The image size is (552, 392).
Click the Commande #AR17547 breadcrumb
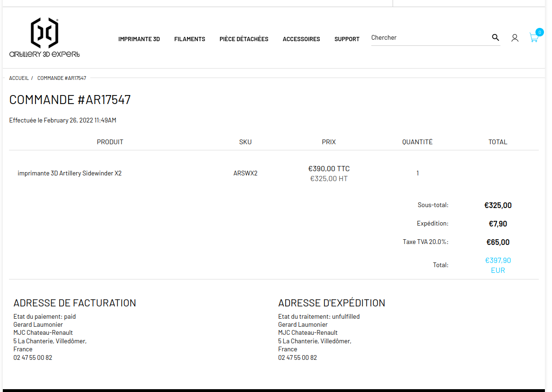pos(61,78)
